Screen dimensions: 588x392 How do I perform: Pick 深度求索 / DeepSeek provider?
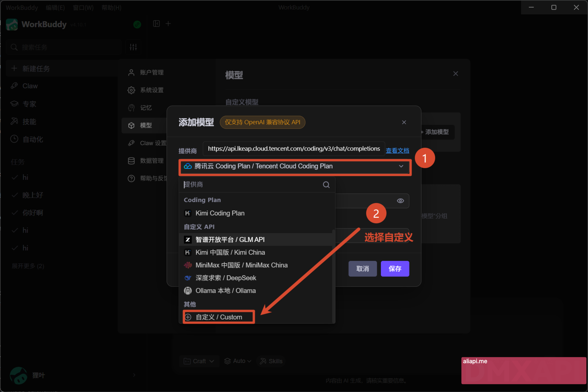pyautogui.click(x=256, y=278)
